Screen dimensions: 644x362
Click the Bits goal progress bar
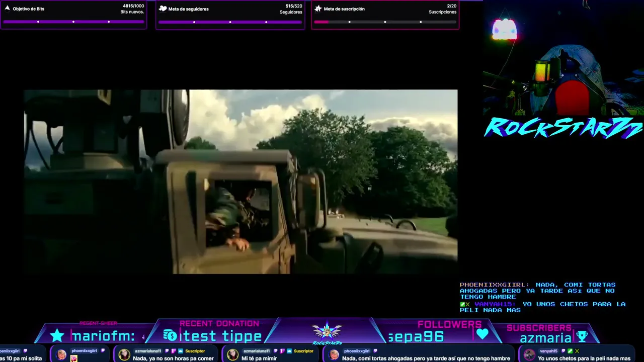click(x=73, y=22)
